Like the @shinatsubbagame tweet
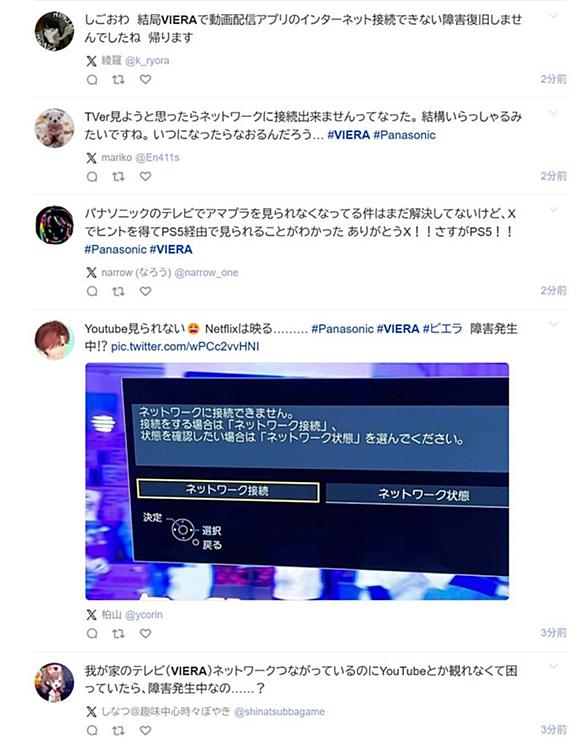Viewport: 586px width, 746px height. (x=146, y=730)
